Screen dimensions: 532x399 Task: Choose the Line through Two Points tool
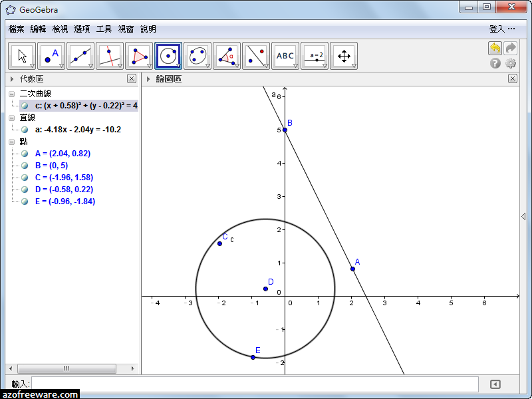[80, 56]
